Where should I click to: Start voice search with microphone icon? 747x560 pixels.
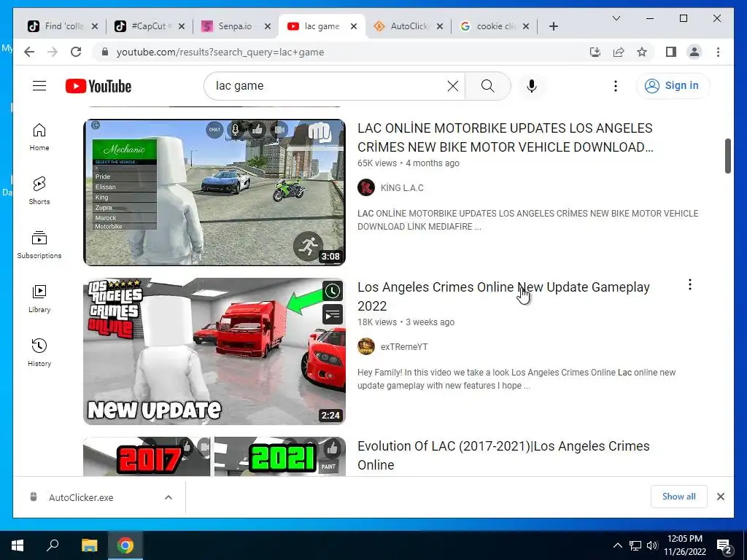(532, 86)
